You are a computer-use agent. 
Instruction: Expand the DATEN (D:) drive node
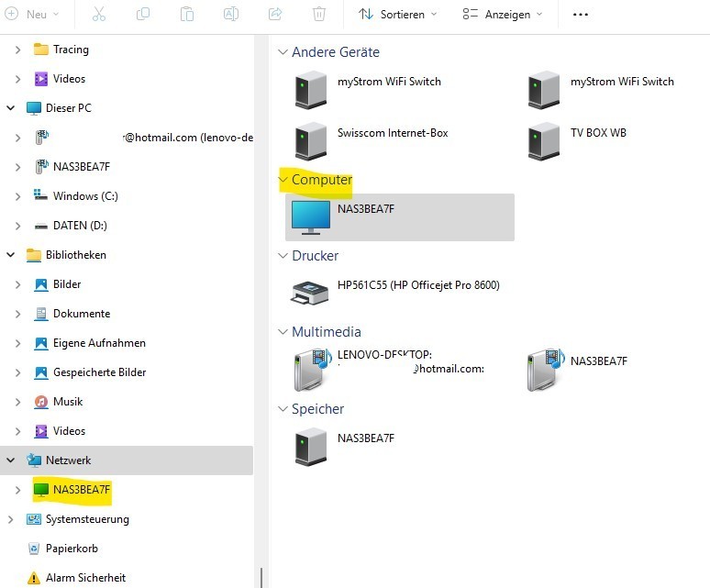click(x=17, y=226)
